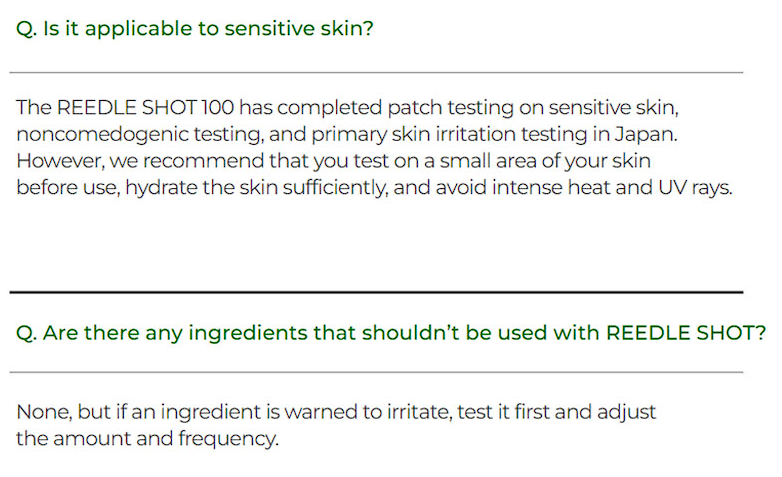Expand the question about ingredients with REEDLE SHOT

390,333
